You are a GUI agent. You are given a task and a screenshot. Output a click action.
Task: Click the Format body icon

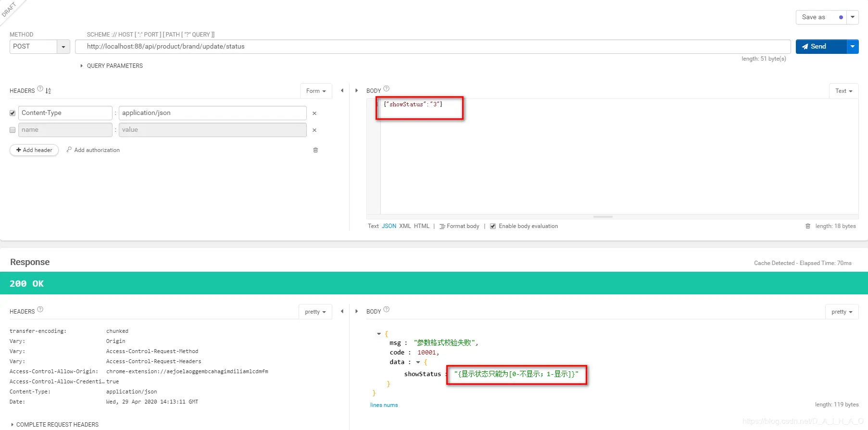point(442,226)
